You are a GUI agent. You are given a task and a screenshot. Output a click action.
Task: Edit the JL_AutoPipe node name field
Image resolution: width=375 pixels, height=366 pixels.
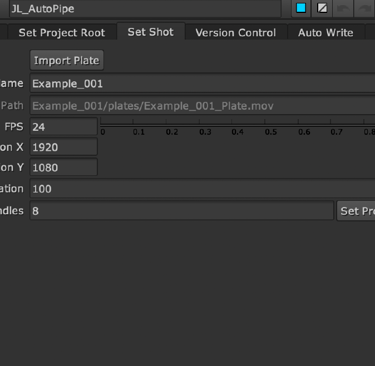(x=145, y=9)
